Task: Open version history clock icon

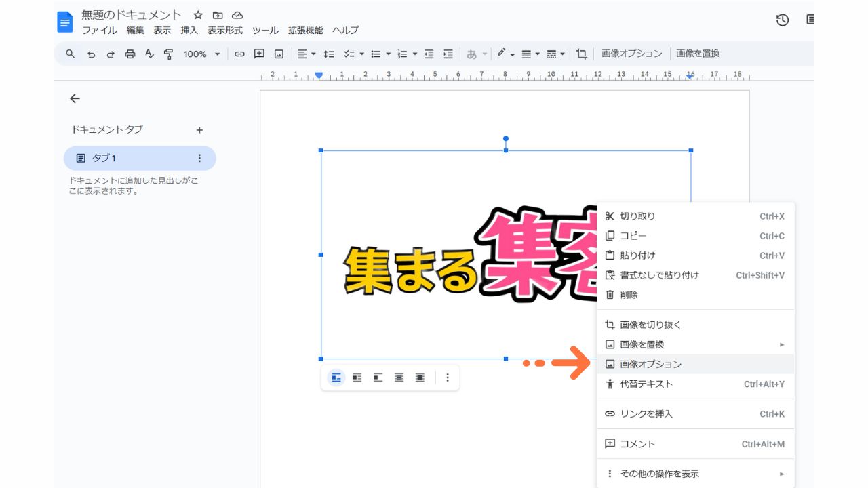Action: coord(783,20)
